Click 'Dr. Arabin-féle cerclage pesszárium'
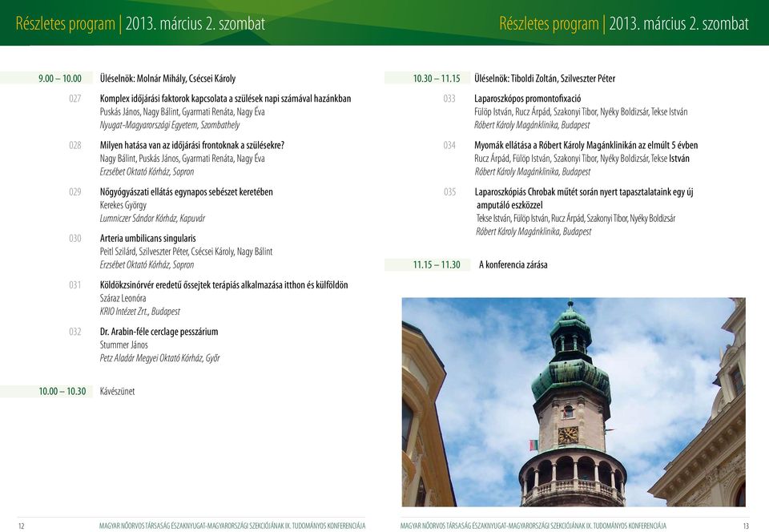Image resolution: width=769 pixels, height=532 pixels. [159, 332]
